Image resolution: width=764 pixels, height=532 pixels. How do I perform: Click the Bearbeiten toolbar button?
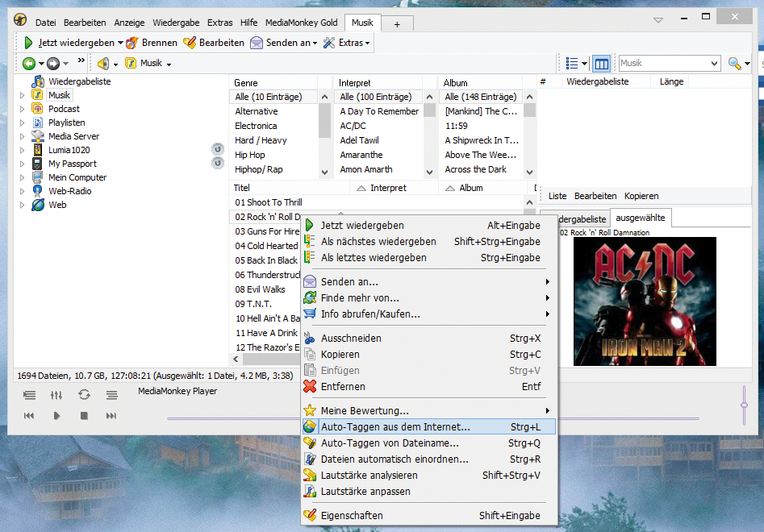[214, 43]
